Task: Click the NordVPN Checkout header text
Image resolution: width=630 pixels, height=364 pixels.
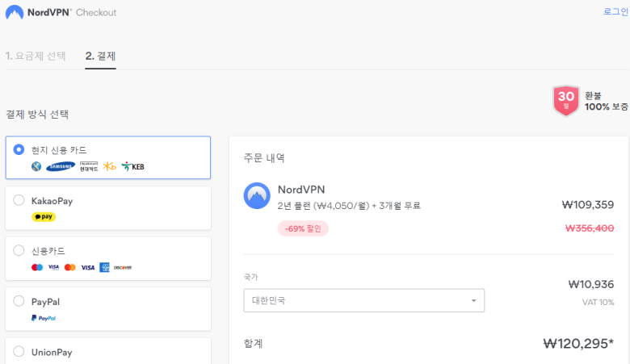Action: click(72, 12)
